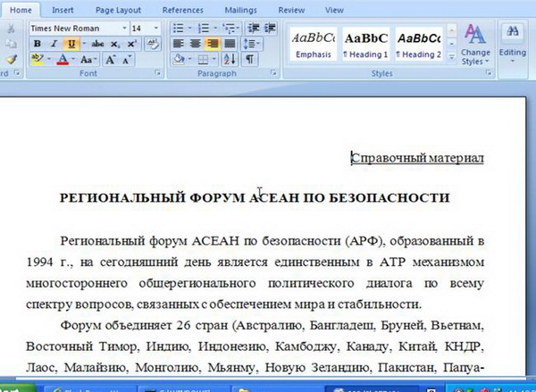Turn off Underline formatting
Viewport: 536px width, 392px height.
pos(71,44)
